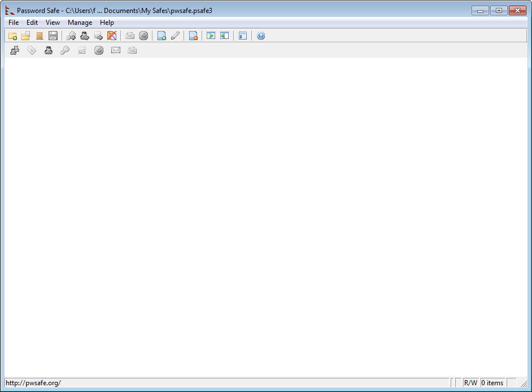
Task: Click the Group icon in the drag bar
Action: [15, 50]
